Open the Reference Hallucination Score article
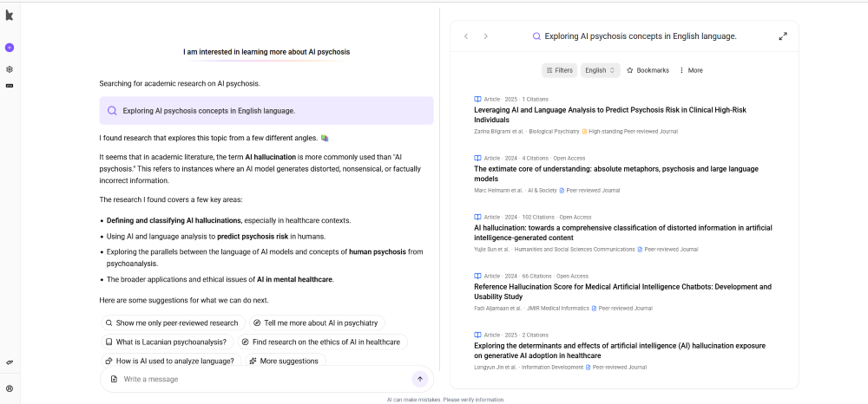 pyautogui.click(x=622, y=292)
